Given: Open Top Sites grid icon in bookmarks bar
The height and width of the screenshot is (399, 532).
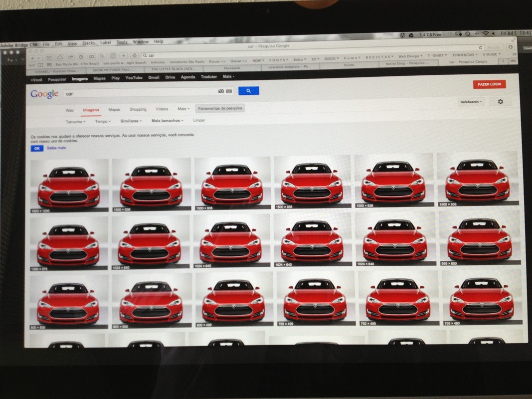Looking at the screenshot, I should coord(49,64).
